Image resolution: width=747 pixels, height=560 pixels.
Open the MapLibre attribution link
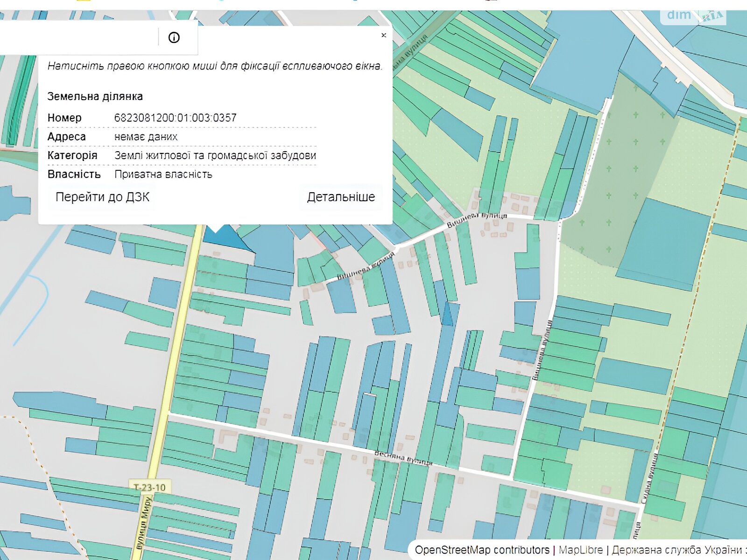point(580,550)
